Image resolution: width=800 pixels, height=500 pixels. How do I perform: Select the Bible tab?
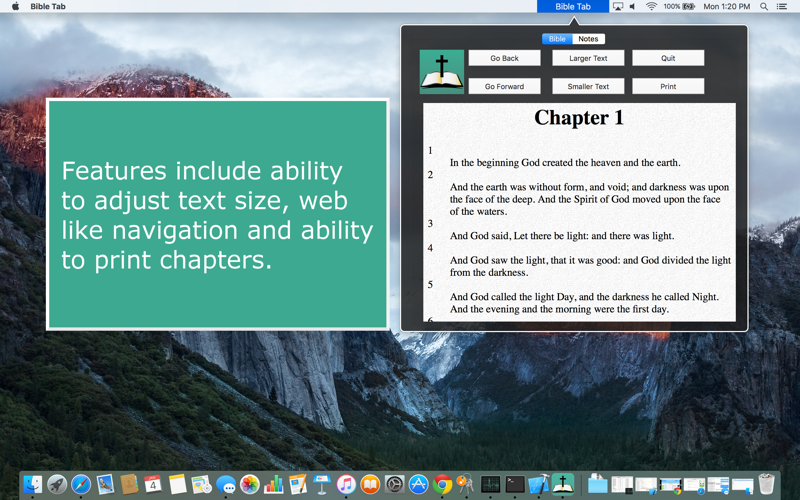pos(557,39)
